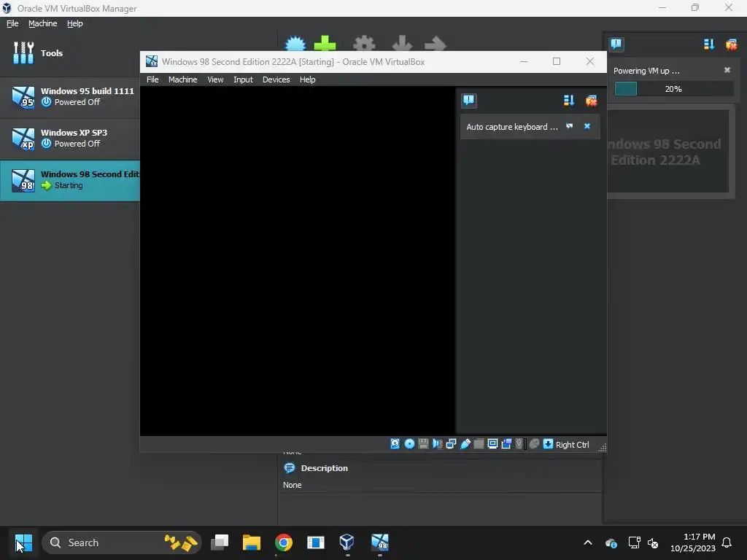This screenshot has height=560, width=747.
Task: Click the display indicator in VM status bar
Action: (492, 444)
